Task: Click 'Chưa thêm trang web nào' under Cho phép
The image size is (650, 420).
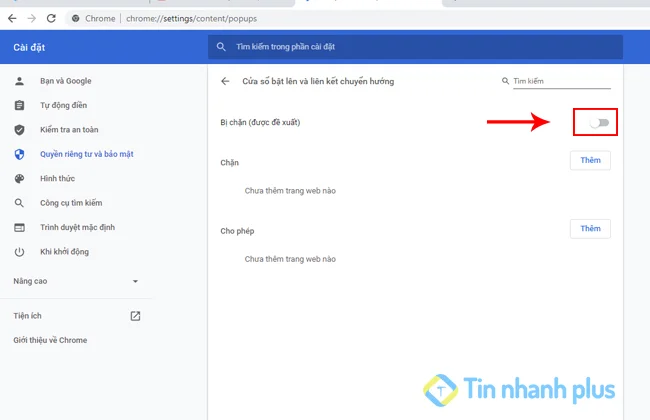Action: pos(290,259)
